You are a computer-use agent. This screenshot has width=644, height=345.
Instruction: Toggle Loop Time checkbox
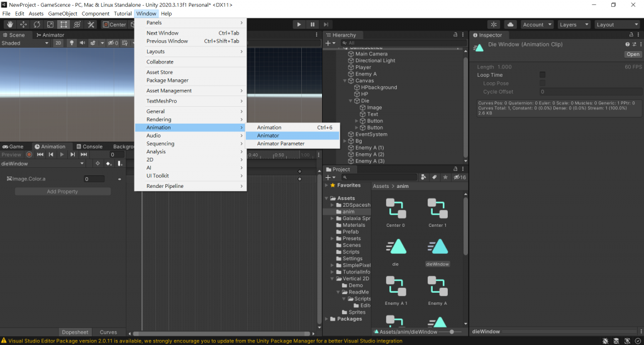(543, 75)
